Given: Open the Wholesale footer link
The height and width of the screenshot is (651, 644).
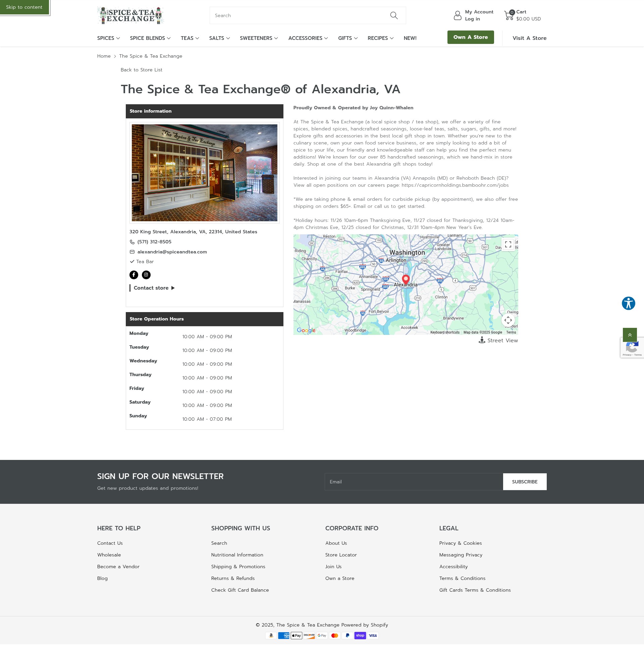Looking at the screenshot, I should pos(109,555).
